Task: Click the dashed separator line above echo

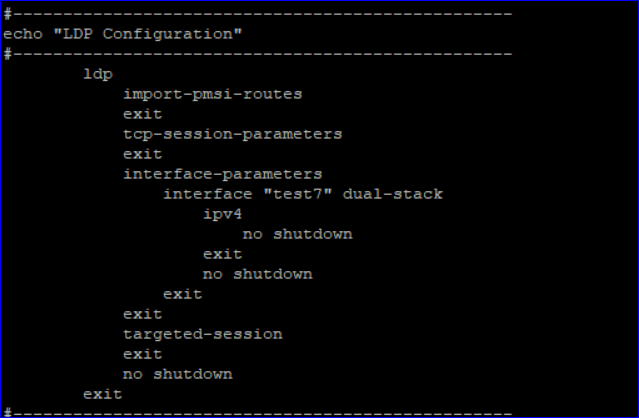Action: [258, 14]
